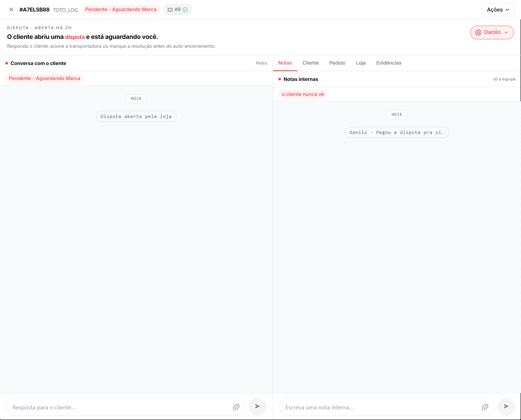Click the Notas internas header
This screenshot has width=521, height=420.
(301, 79)
